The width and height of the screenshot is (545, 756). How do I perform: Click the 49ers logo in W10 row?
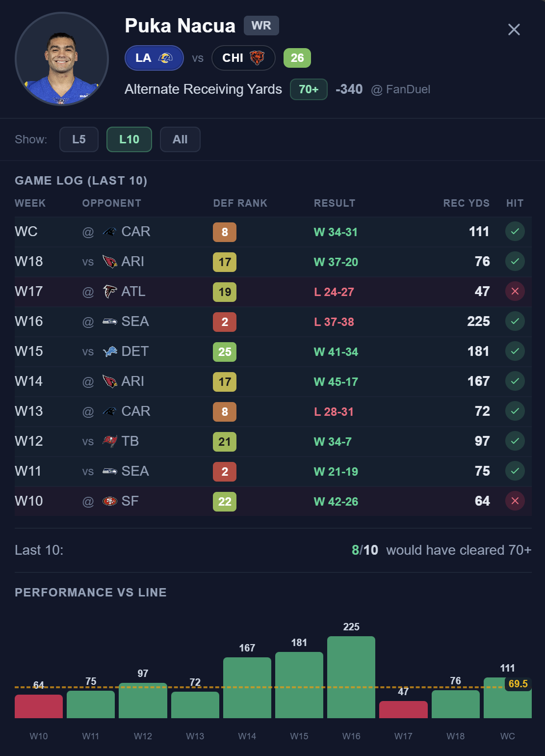109,501
